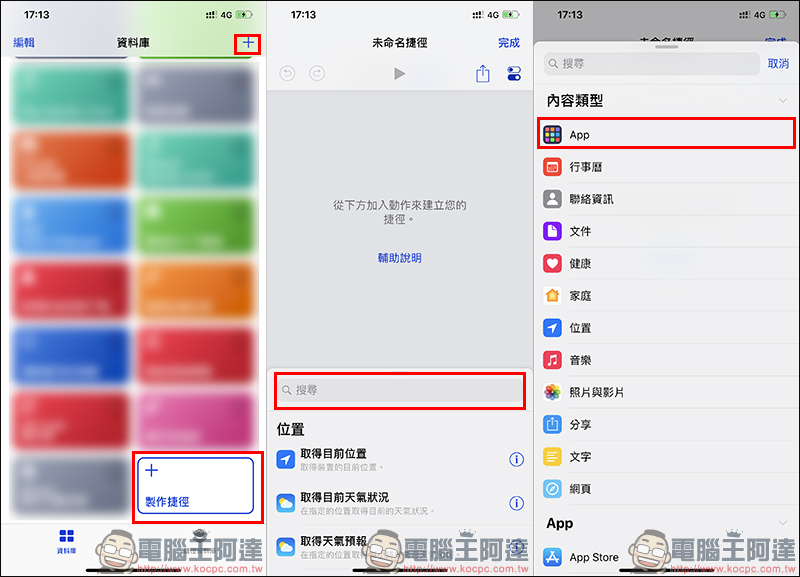Collapse the 內容類型 section chevron
Screen dimensions: 800x577
(x=783, y=101)
